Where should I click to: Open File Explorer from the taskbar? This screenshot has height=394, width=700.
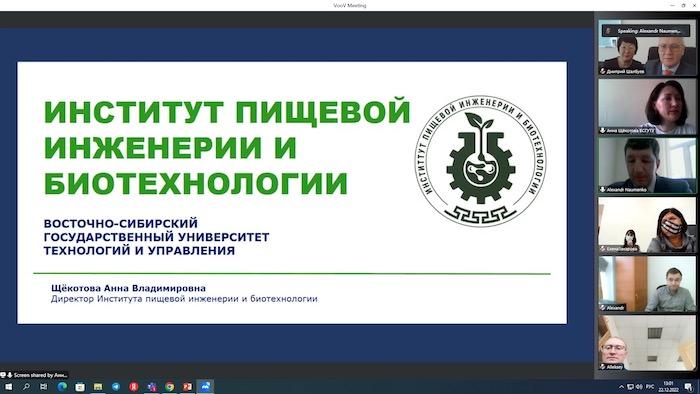point(98,387)
